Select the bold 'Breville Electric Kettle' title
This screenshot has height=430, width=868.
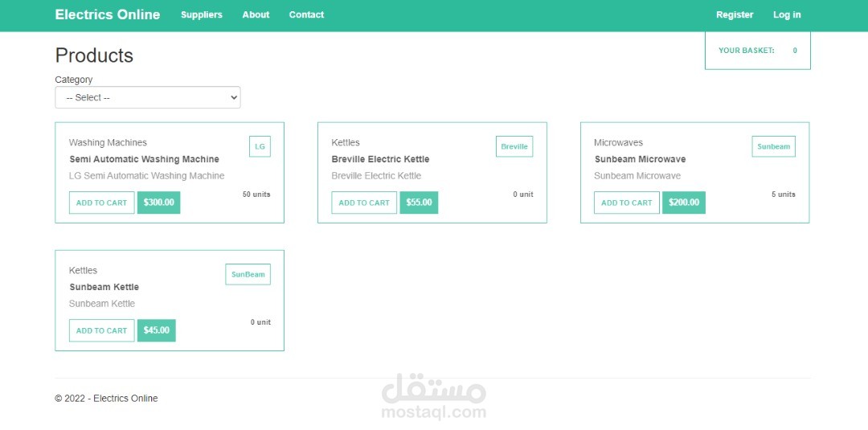(x=380, y=159)
